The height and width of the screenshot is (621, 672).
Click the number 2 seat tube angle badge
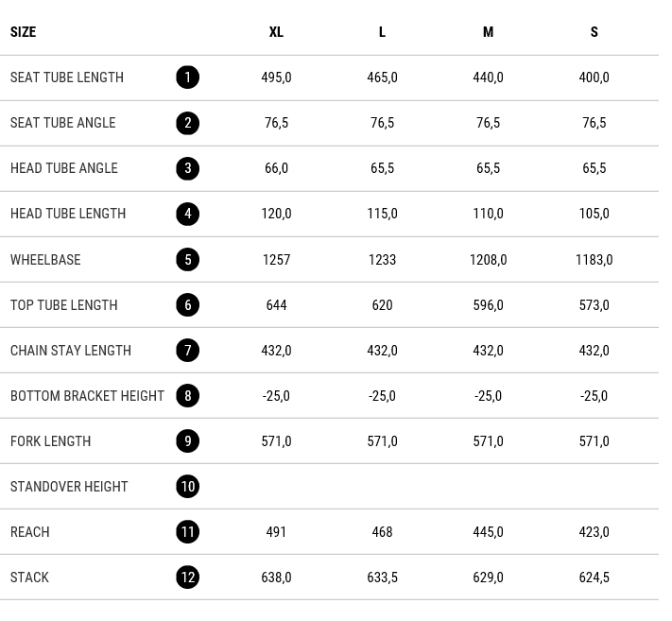pyautogui.click(x=187, y=123)
